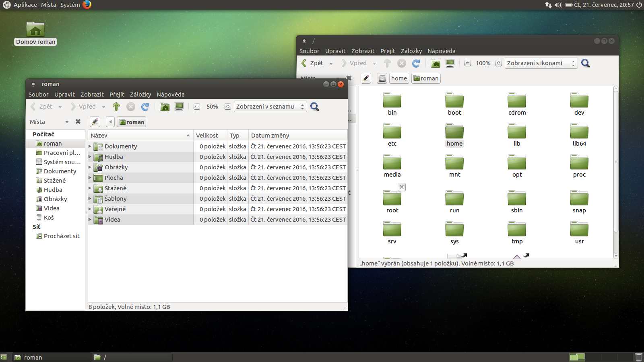Navigate up using the Up arrow icon

[116, 107]
